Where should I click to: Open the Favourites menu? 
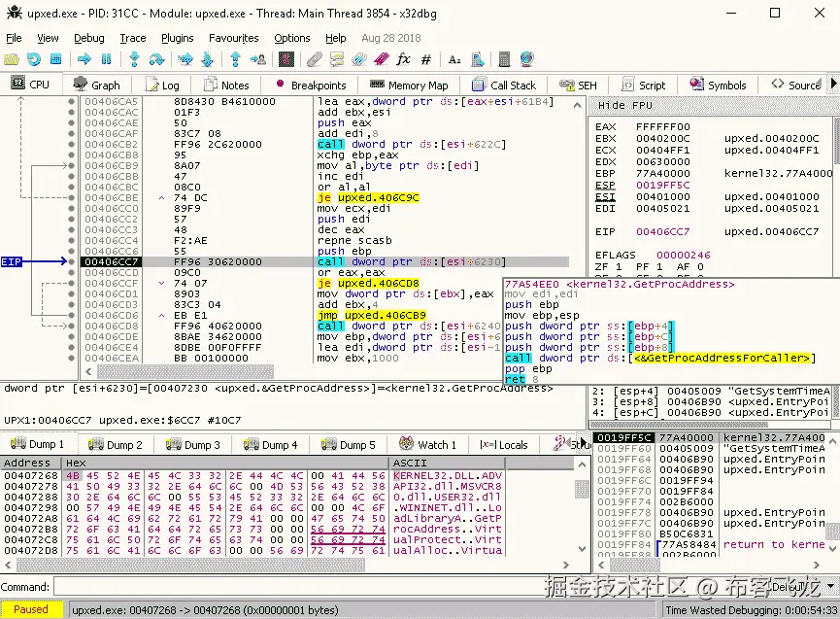[x=234, y=38]
